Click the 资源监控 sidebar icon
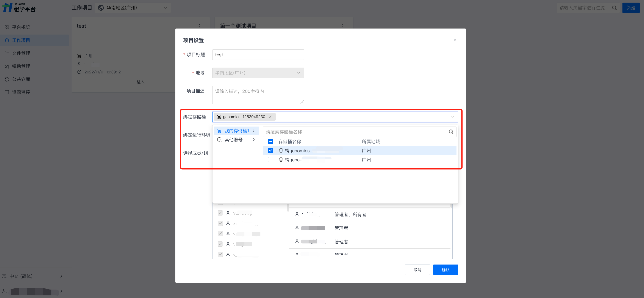Screen dimensions: 644x298 pyautogui.click(x=7, y=92)
